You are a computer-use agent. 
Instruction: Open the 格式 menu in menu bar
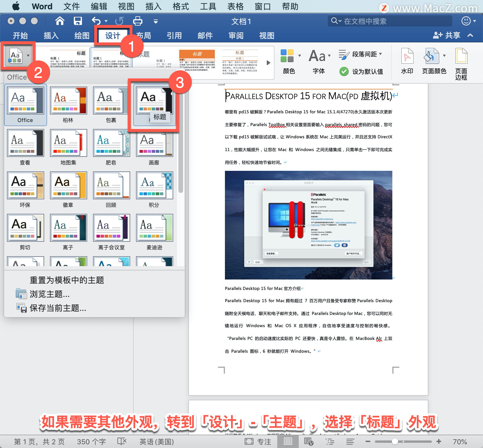click(181, 6)
